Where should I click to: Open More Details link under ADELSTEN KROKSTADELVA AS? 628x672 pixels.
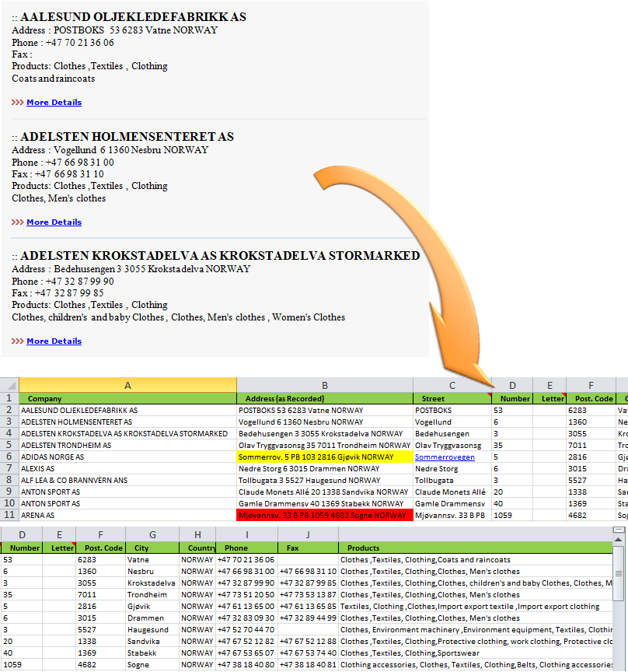coord(54,341)
